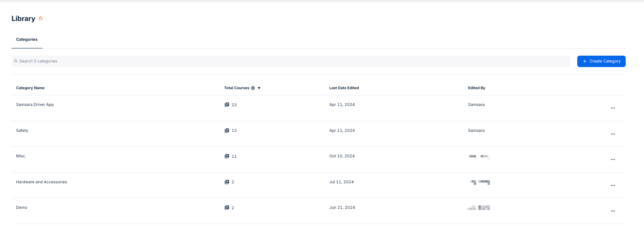The width and height of the screenshot is (644, 226).
Task: Open the Misc. category
Action: click(x=21, y=156)
